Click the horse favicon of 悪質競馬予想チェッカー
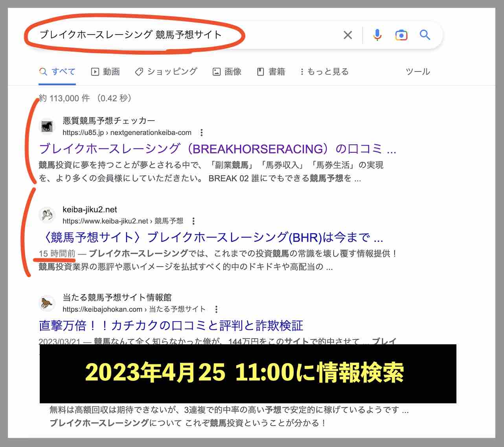Image resolution: width=504 pixels, height=447 pixels. [x=47, y=126]
